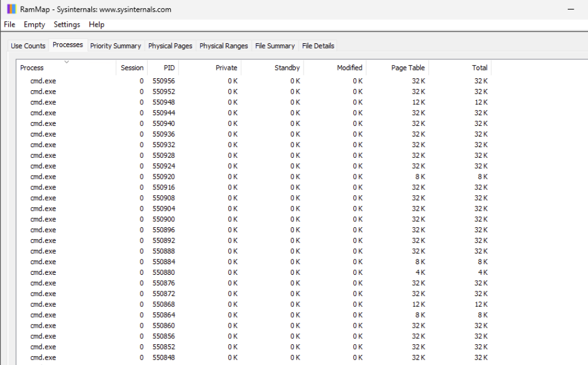The width and height of the screenshot is (588, 365).
Task: Select cmd.exe row with PID 550920
Action: [x=254, y=176]
